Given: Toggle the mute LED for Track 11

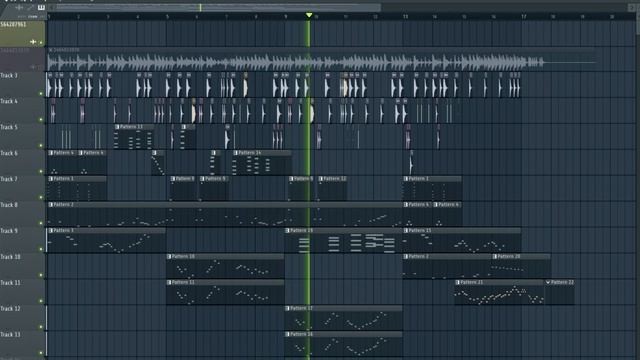Looking at the screenshot, I should click(x=41, y=301).
